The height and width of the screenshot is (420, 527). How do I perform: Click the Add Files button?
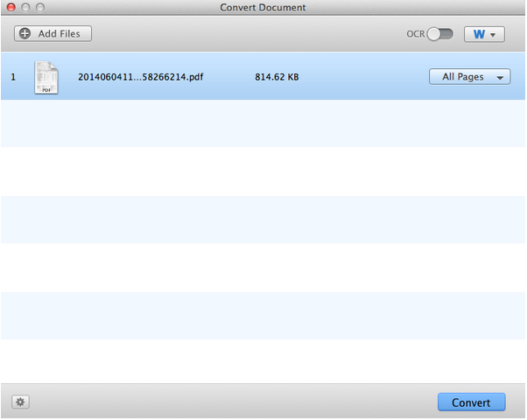tap(53, 33)
